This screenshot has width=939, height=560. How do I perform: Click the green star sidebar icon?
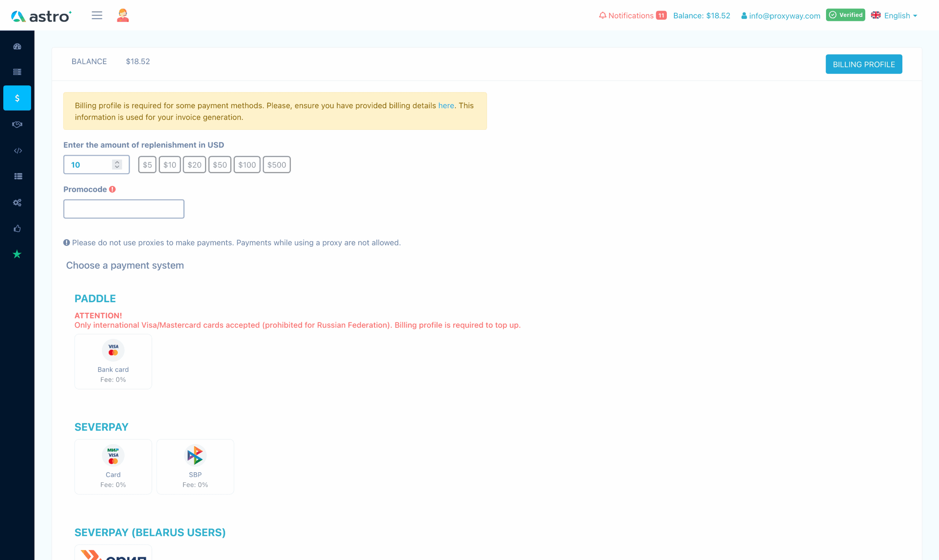pos(17,255)
